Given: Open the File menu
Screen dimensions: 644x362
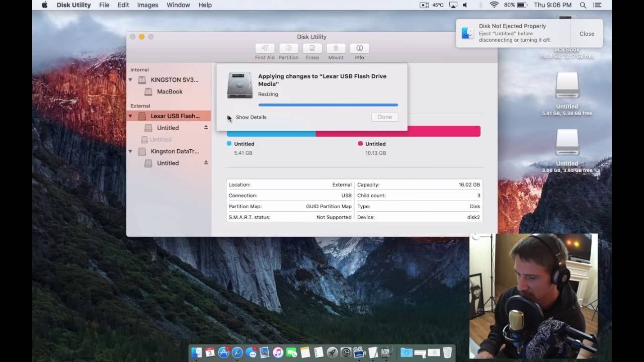Looking at the screenshot, I should tap(104, 5).
